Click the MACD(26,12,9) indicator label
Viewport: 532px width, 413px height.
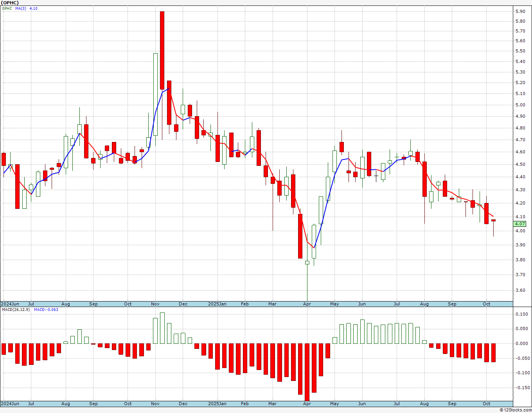[x=16, y=309]
